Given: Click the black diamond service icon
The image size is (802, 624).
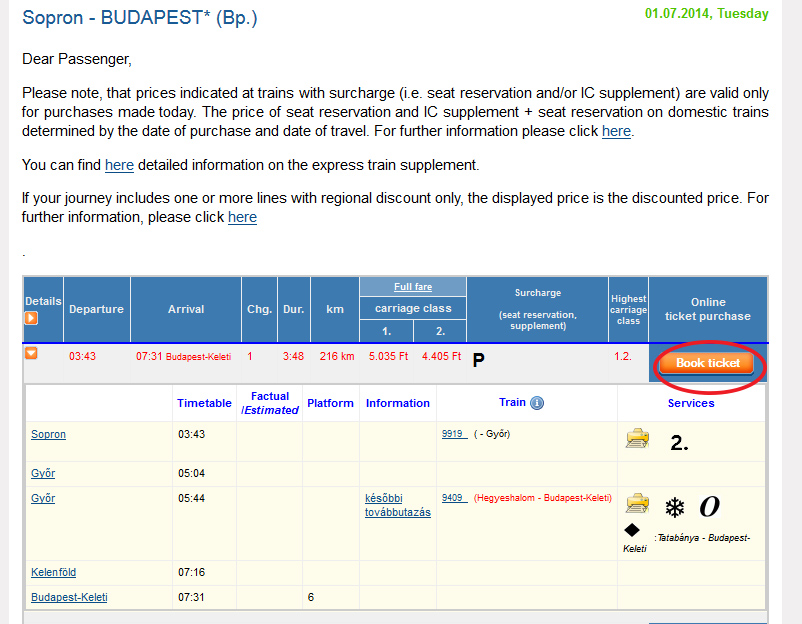Looking at the screenshot, I should pyautogui.click(x=631, y=529).
